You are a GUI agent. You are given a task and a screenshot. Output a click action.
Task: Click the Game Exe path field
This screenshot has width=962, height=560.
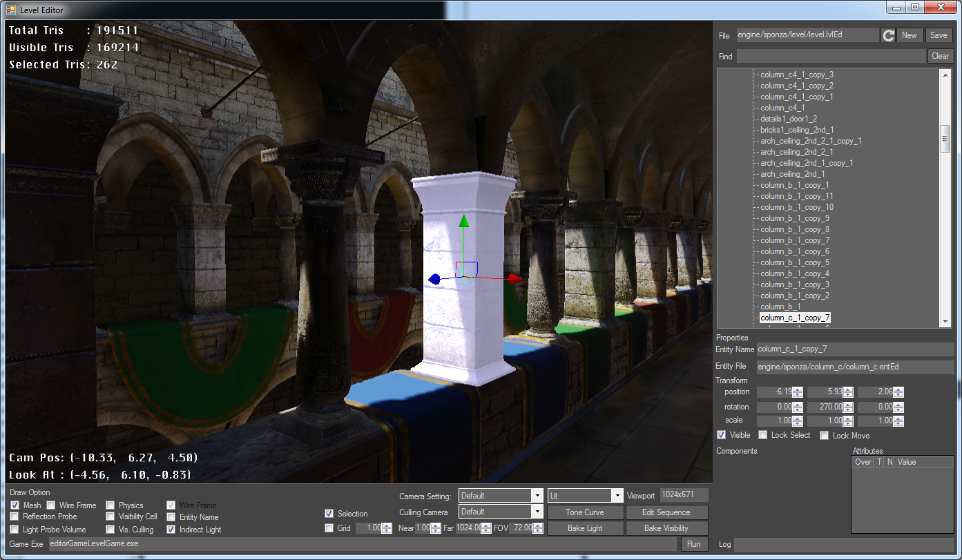click(363, 544)
